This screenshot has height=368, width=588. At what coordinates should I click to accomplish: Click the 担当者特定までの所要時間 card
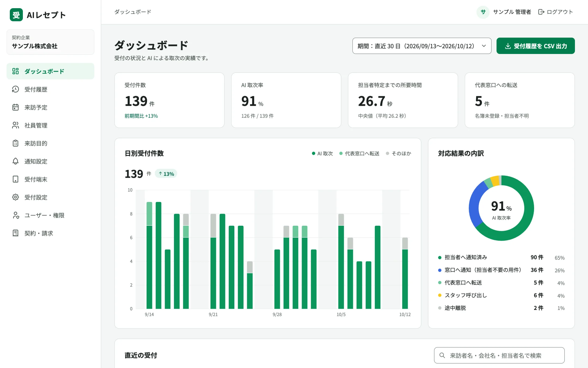point(403,100)
